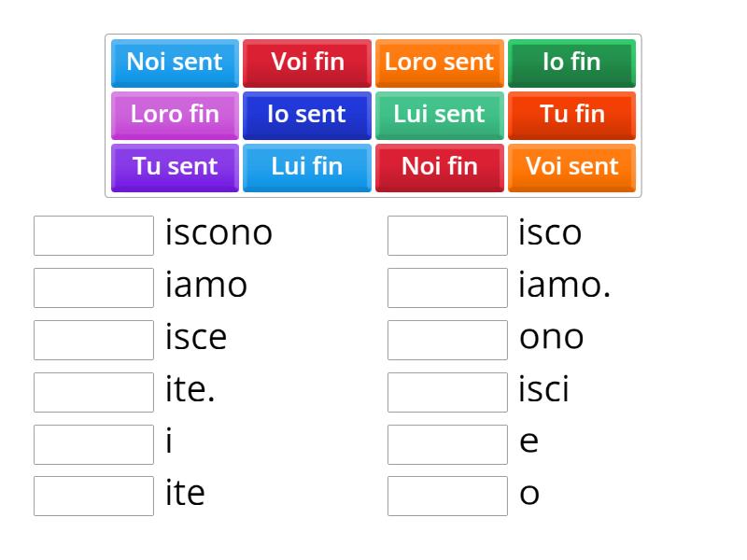Pick the pink 'Loro fin' tile
This screenshot has height=560, width=747.
click(174, 115)
